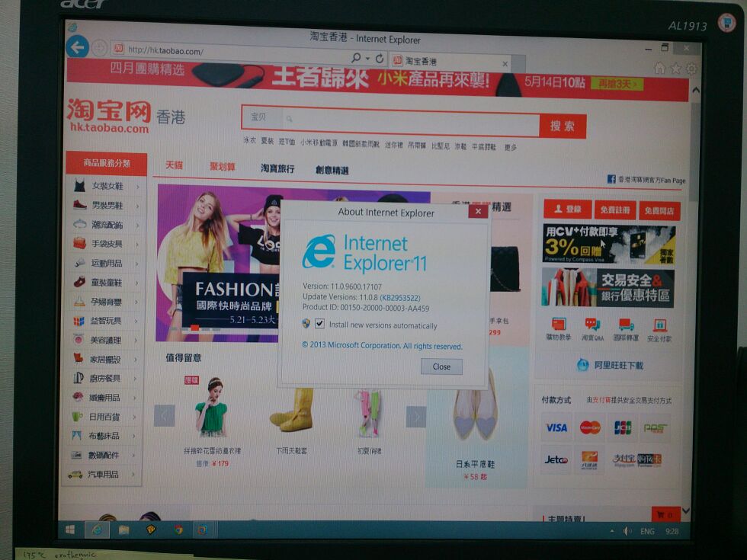Screen dimensions: 747x560
Task: Click the orange 搜索 search button
Action: coord(563,126)
